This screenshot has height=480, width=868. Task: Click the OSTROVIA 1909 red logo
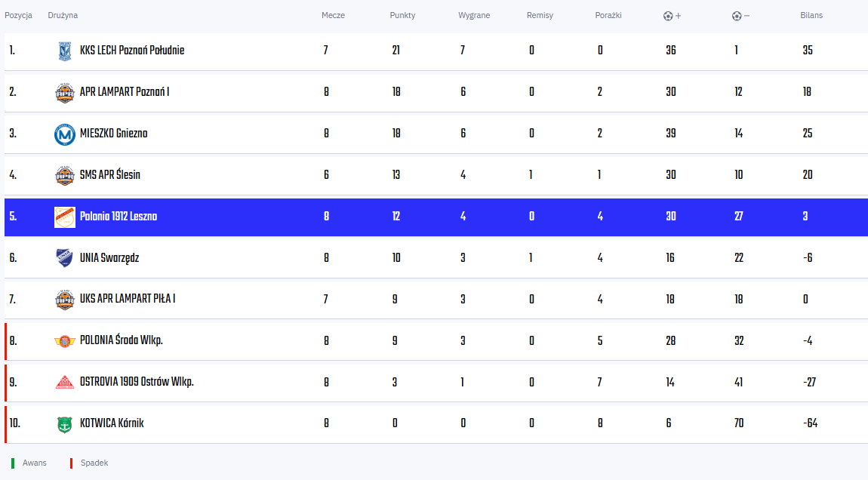click(x=65, y=383)
